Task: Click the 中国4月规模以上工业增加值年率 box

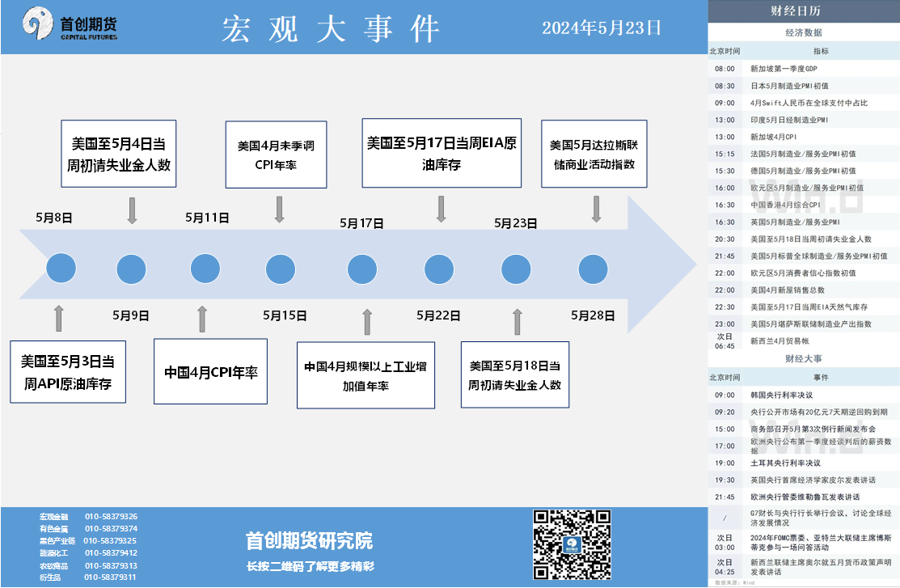Action: pos(365,375)
